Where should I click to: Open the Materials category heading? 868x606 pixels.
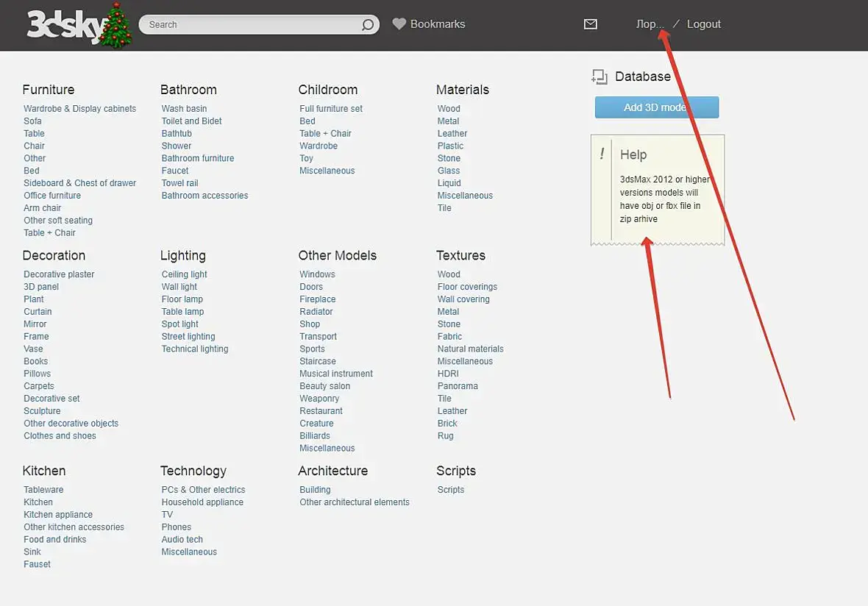click(462, 90)
